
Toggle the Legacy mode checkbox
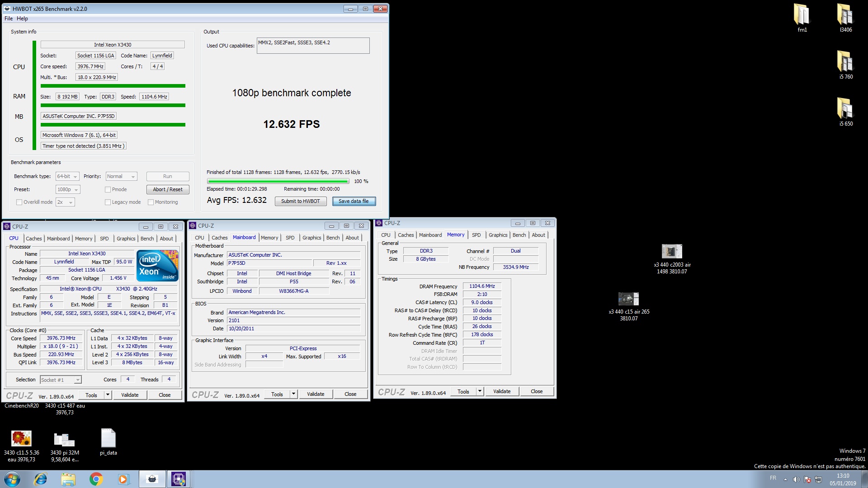point(108,202)
